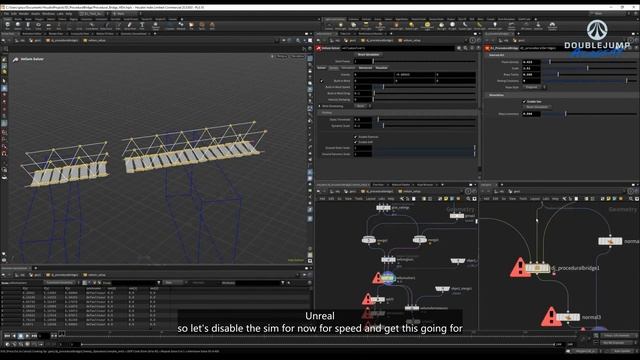Viewport: 640px width, 360px height.
Task: Select the Camera shelf tool
Action: point(329,26)
